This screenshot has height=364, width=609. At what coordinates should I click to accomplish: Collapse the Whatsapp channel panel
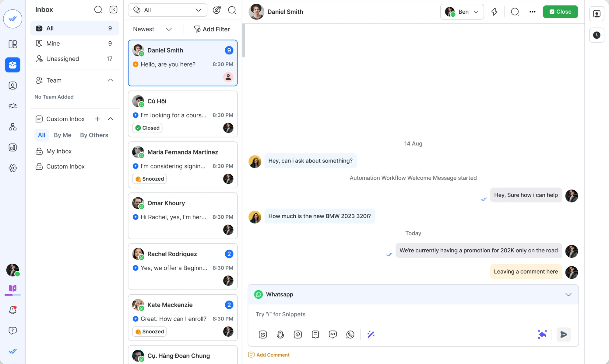[x=568, y=295]
